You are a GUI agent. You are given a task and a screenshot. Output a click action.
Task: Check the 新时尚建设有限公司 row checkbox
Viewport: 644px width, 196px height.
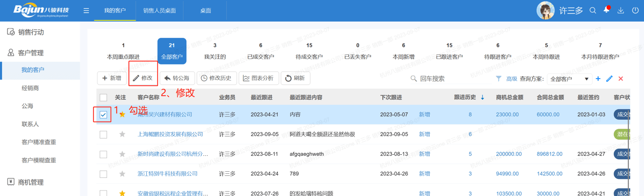click(103, 154)
